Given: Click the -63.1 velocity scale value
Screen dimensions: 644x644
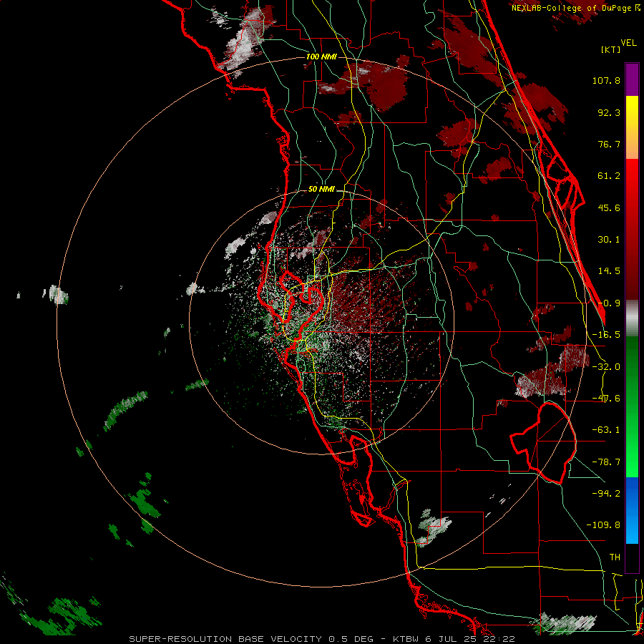Looking at the screenshot, I should point(606,430).
